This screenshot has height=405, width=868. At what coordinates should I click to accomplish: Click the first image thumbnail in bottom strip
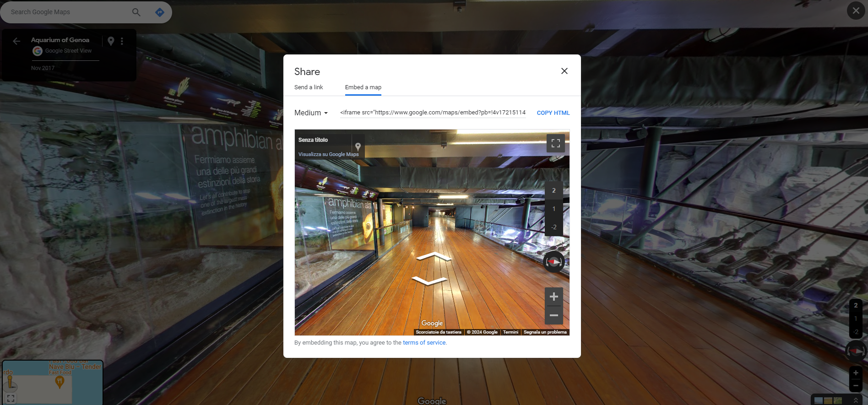point(818,401)
